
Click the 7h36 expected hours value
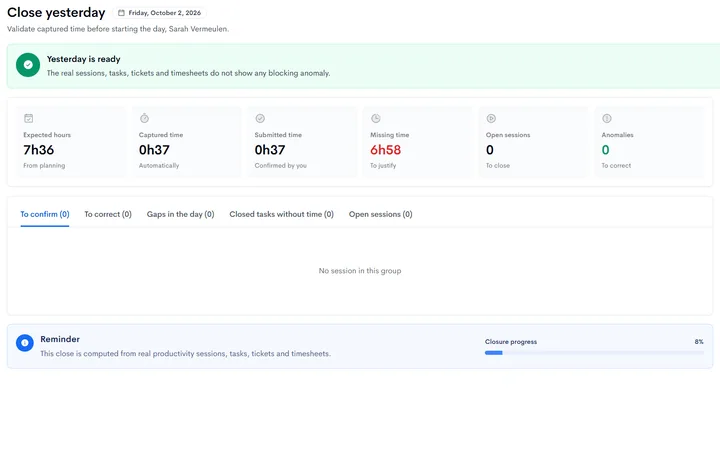pos(39,150)
